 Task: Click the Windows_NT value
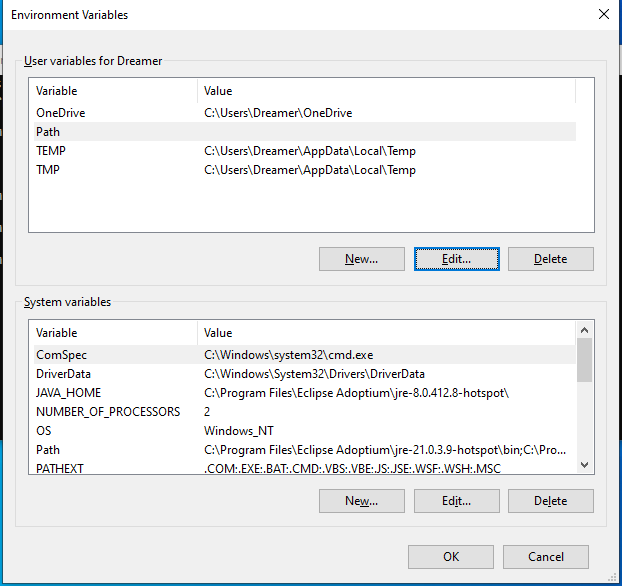point(238,431)
